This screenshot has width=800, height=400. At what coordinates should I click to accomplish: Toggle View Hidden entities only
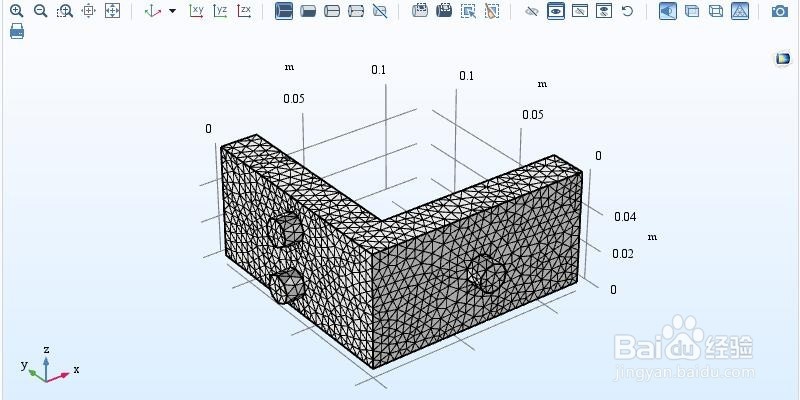(580, 11)
